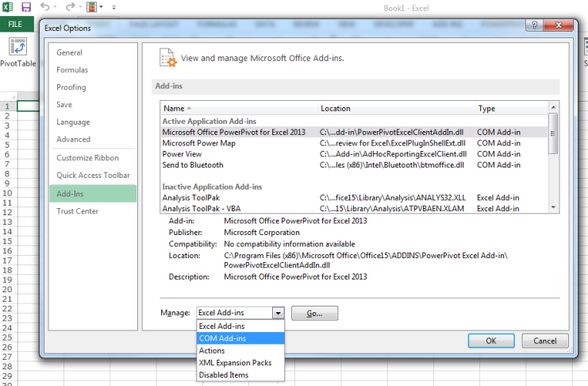Screen dimensions: 588x386
Task: Open Trust Center category
Action: click(77, 211)
